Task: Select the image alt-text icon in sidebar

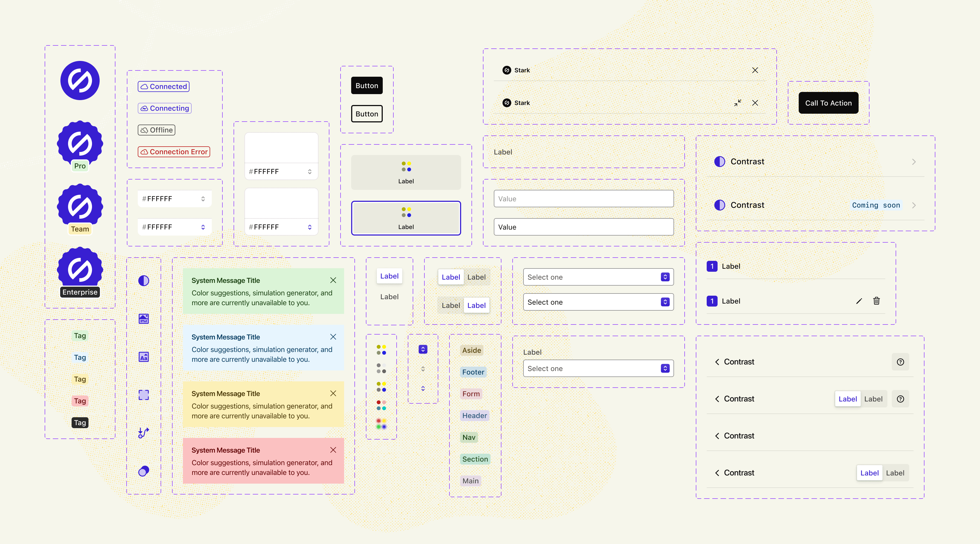Action: [143, 319]
